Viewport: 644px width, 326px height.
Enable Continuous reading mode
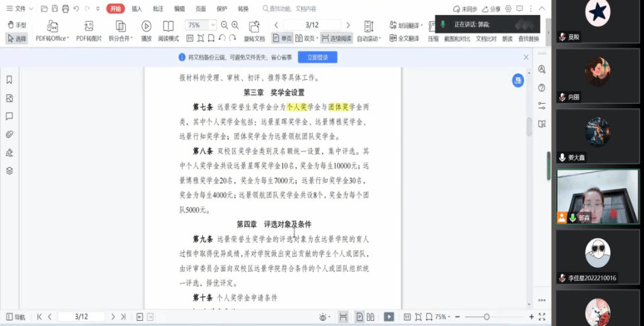point(336,38)
